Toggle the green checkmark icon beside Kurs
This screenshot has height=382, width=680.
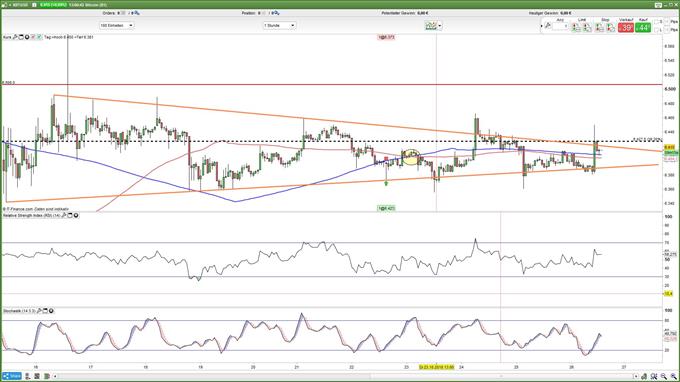tap(39, 37)
